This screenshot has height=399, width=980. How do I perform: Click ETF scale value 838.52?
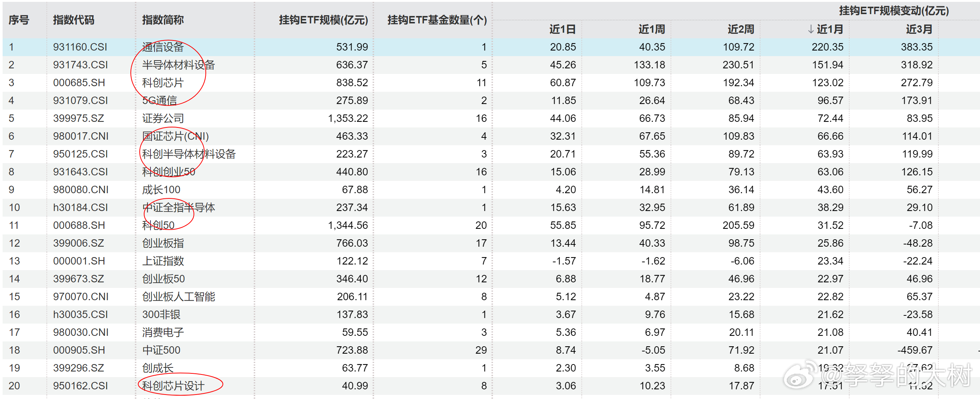[352, 82]
